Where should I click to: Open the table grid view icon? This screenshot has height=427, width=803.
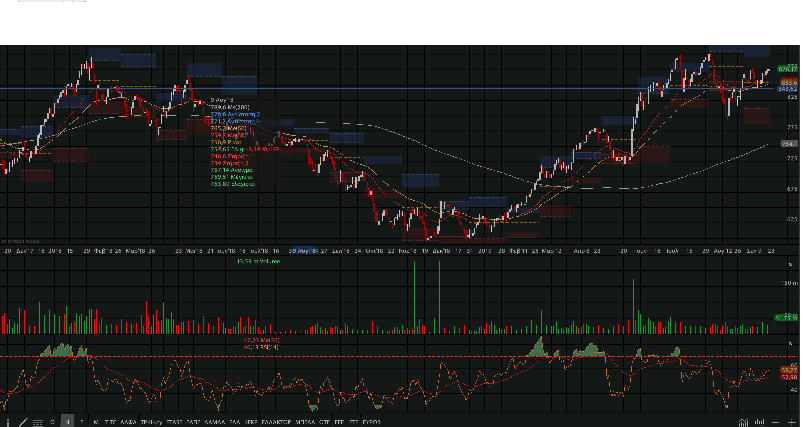(38, 423)
